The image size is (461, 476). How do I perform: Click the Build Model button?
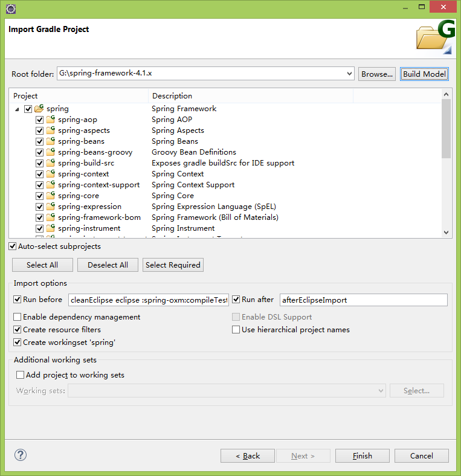(x=424, y=74)
